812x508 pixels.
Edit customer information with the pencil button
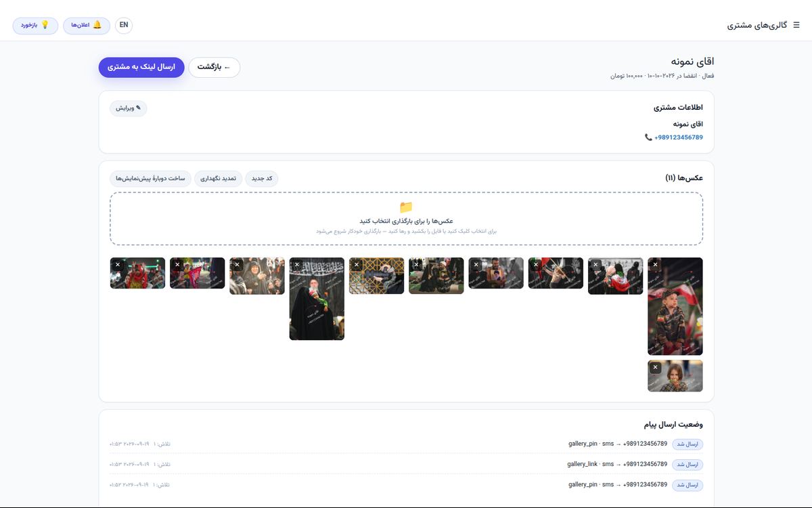pyautogui.click(x=129, y=108)
